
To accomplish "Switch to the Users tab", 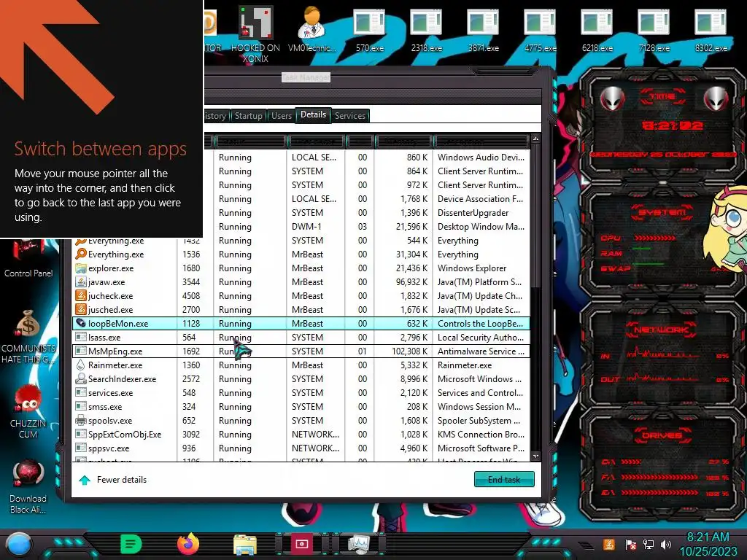I will tap(281, 116).
